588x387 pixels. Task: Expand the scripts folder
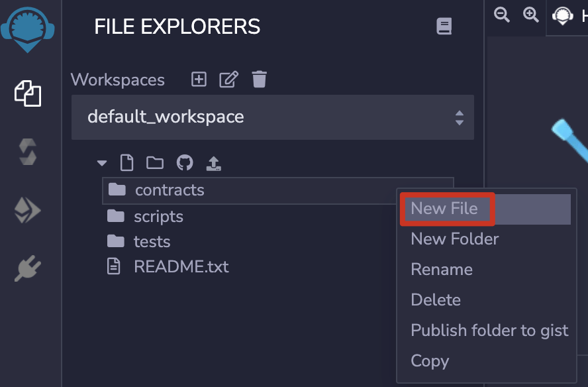pos(158,217)
